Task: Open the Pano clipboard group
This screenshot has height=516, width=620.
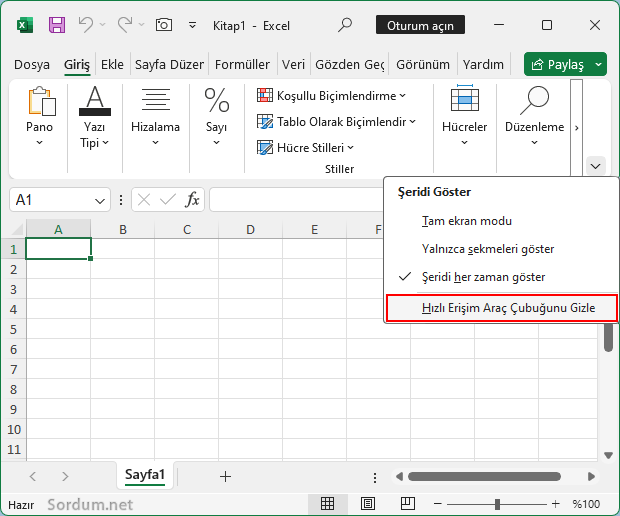Action: coord(40,117)
